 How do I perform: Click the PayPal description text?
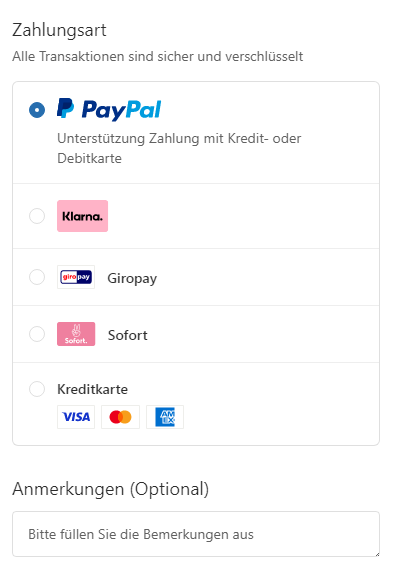pos(179,148)
